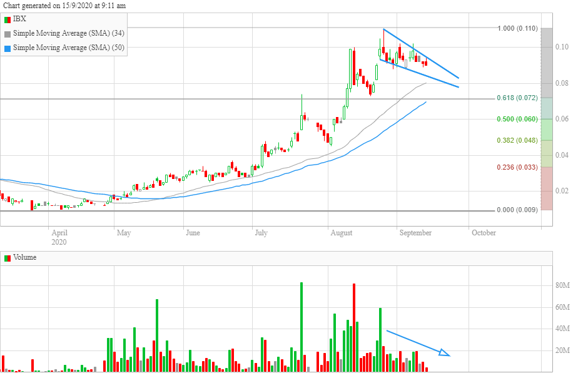Viewport: 588px width, 373px height.
Task: Click the 0.382 (0.048) Fibonacci label
Action: pyautogui.click(x=517, y=140)
